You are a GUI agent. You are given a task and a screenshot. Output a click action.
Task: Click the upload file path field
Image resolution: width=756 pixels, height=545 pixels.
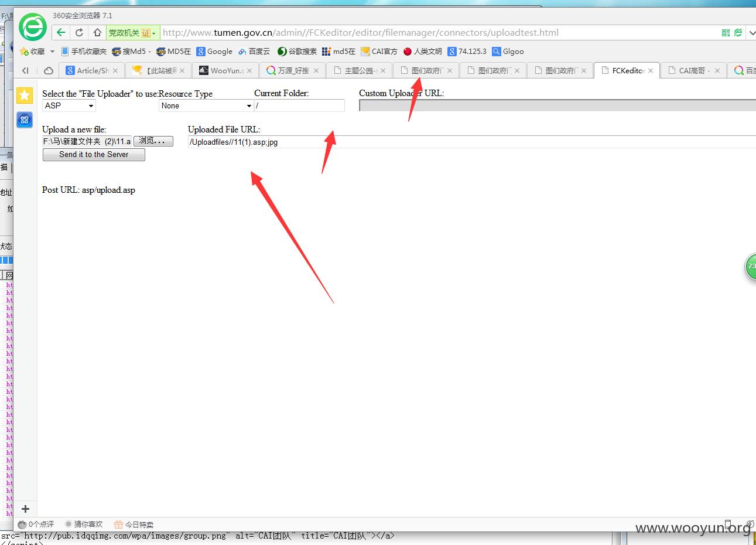(x=87, y=141)
